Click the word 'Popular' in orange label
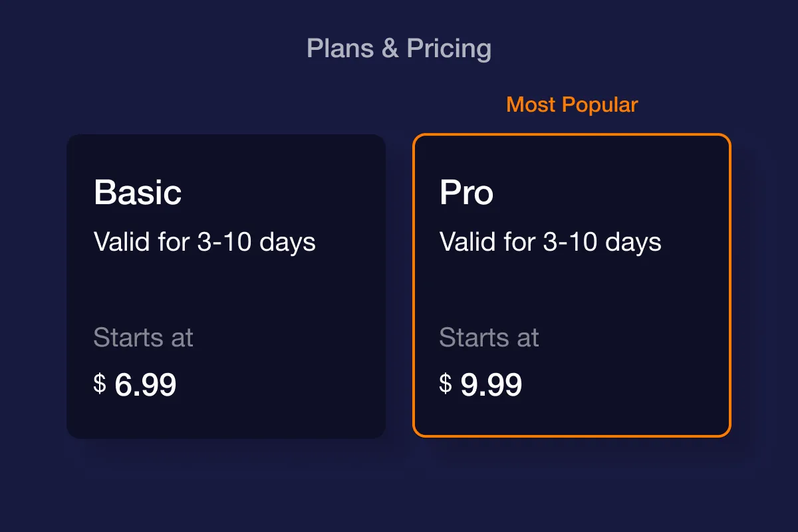This screenshot has height=532, width=798. (600, 105)
